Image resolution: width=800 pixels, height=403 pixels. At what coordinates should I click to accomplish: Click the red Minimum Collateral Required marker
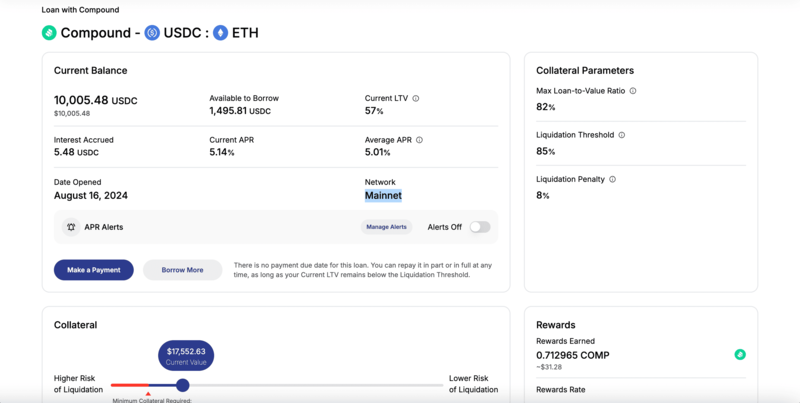coord(148,394)
